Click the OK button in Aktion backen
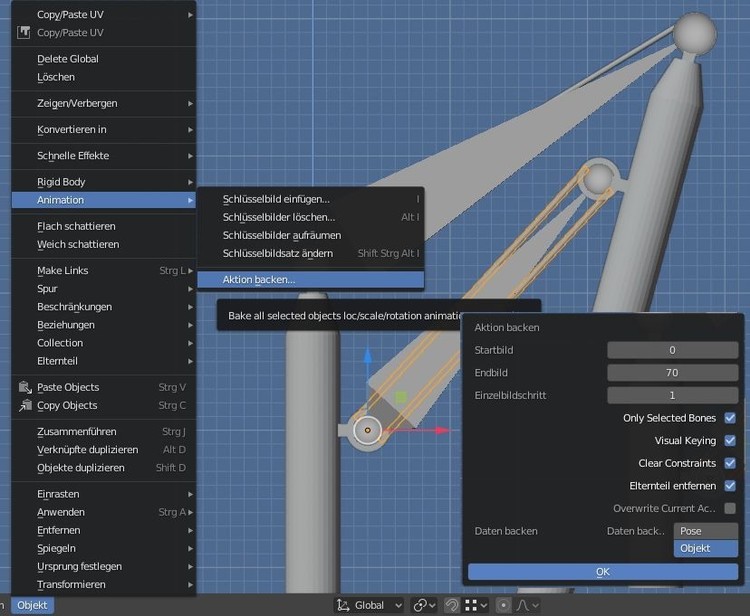Viewport: 750px width, 616px height. (603, 572)
